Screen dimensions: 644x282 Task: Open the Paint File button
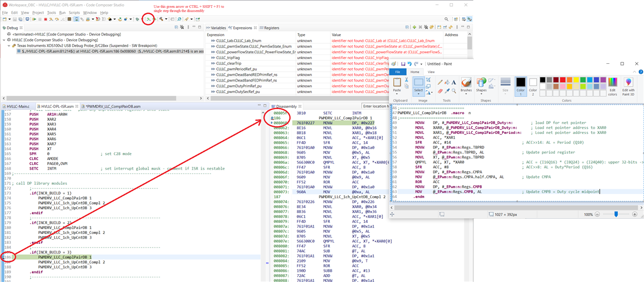pos(397,72)
